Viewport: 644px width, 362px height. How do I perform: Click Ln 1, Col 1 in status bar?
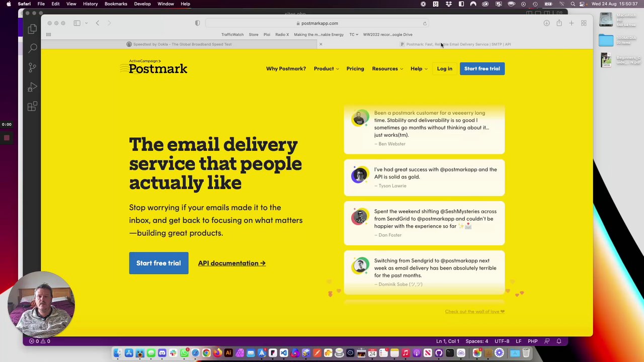click(x=448, y=341)
